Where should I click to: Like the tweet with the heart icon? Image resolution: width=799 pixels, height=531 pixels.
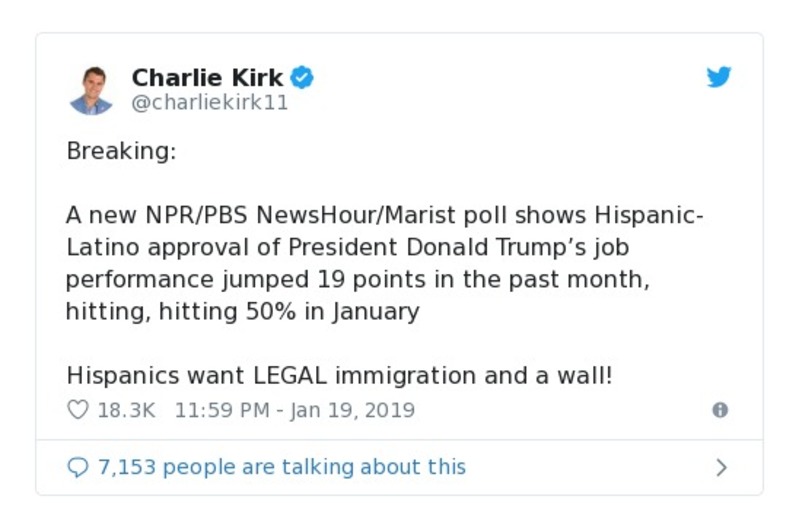(x=77, y=410)
